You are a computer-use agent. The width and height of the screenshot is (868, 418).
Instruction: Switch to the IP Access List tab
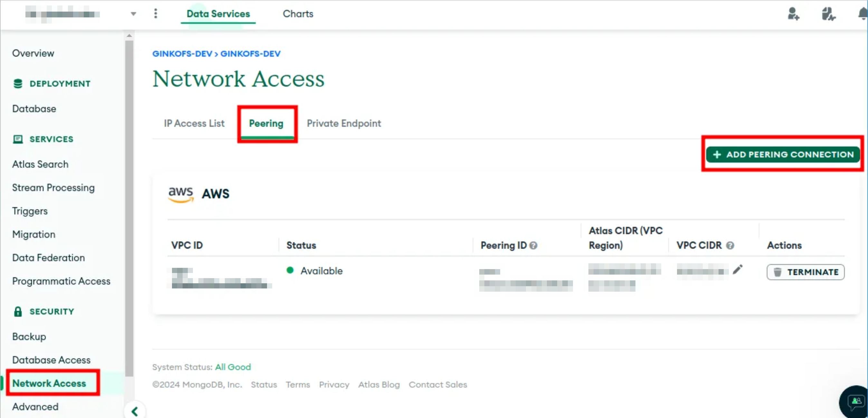click(194, 123)
